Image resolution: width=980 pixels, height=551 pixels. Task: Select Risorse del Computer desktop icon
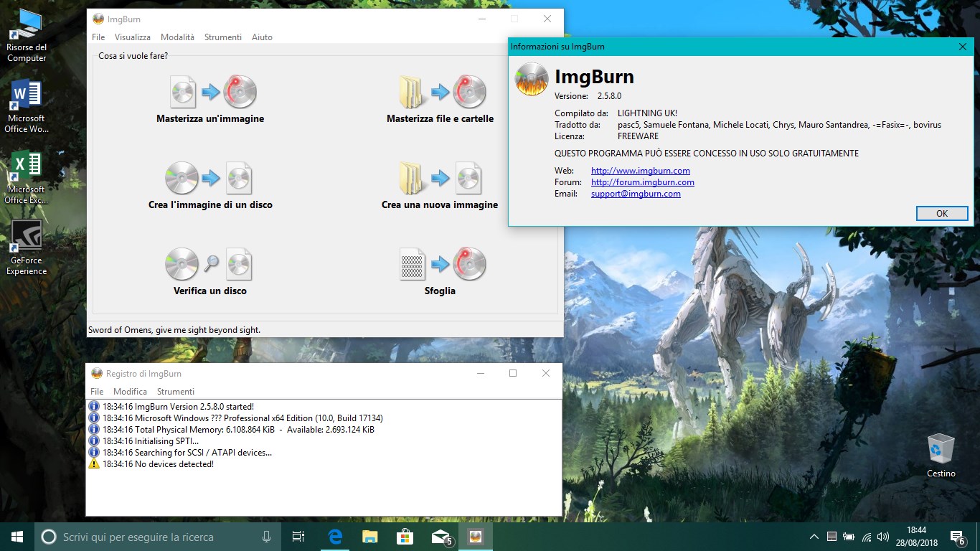coord(27,36)
